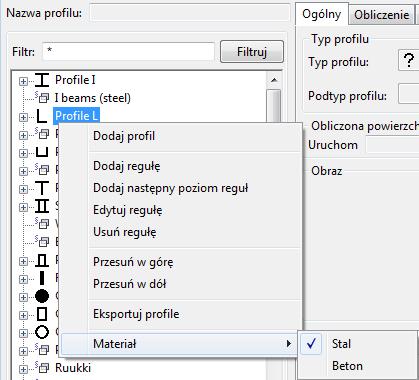
Task: Expand the Profile L tree node
Action: (x=23, y=117)
